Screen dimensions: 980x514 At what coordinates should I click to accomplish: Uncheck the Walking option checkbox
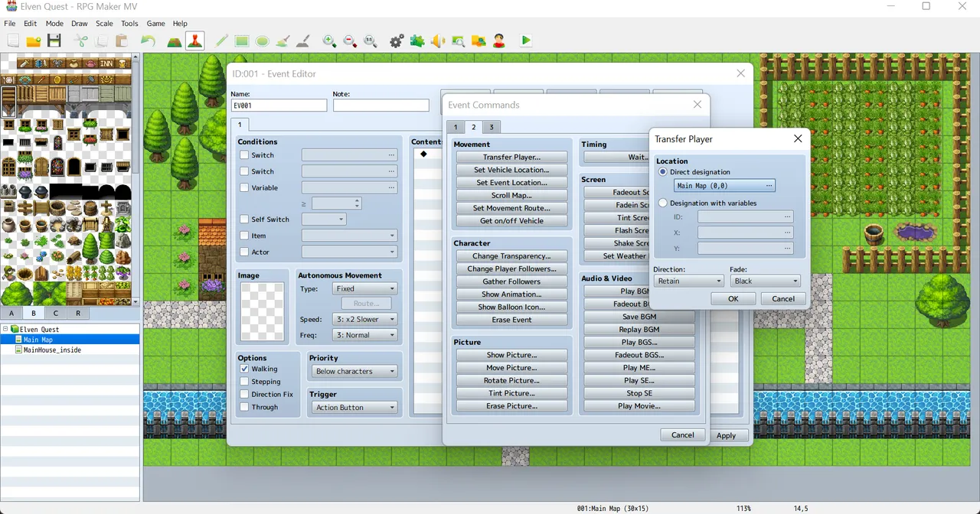244,369
